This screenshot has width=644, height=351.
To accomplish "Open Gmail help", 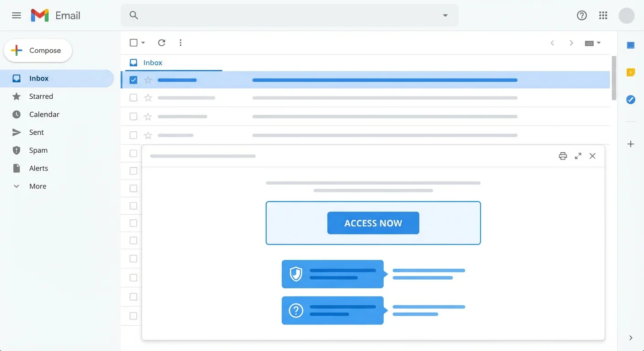I will coord(582,15).
